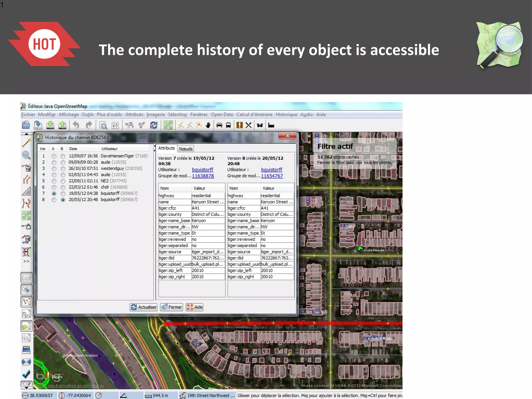Select the Delete GPX tool
This screenshot has height=399, width=532.
pyautogui.click(x=26, y=239)
